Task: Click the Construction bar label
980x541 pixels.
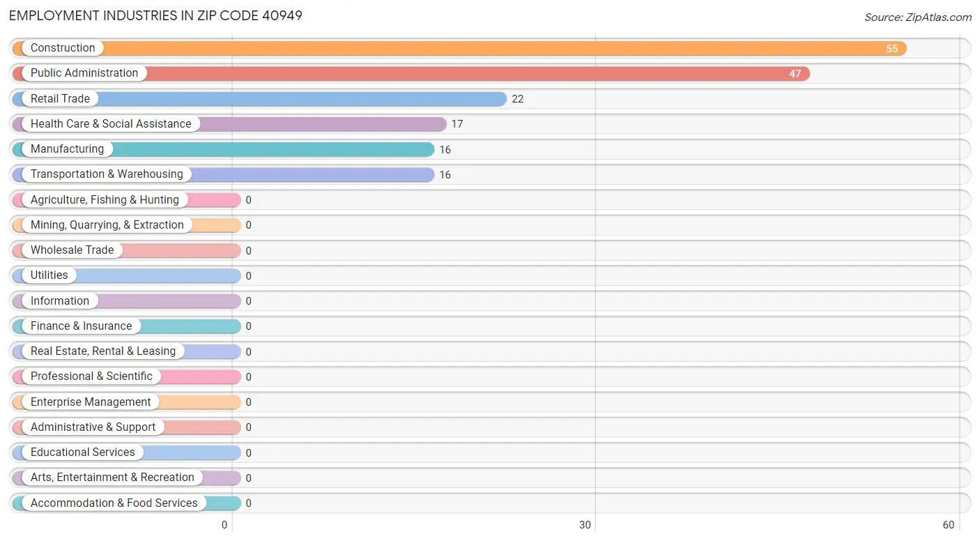Action: coord(63,48)
